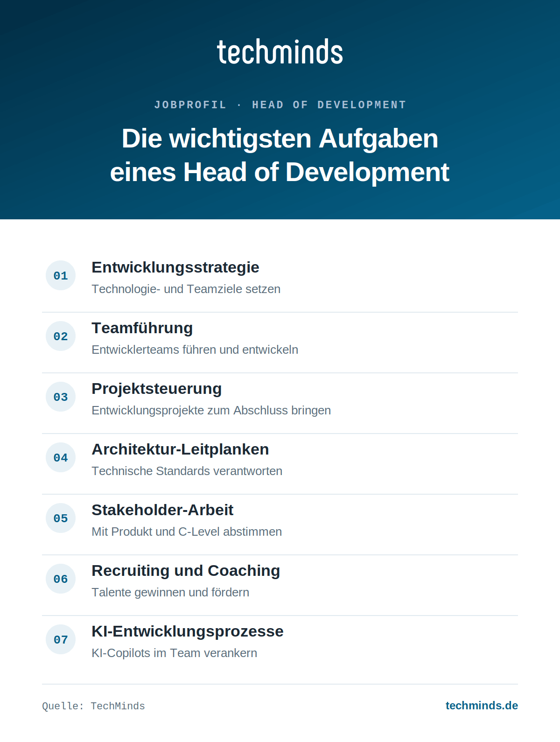The image size is (560, 742).
Task: Click the 03 number badge
Action: tap(61, 397)
